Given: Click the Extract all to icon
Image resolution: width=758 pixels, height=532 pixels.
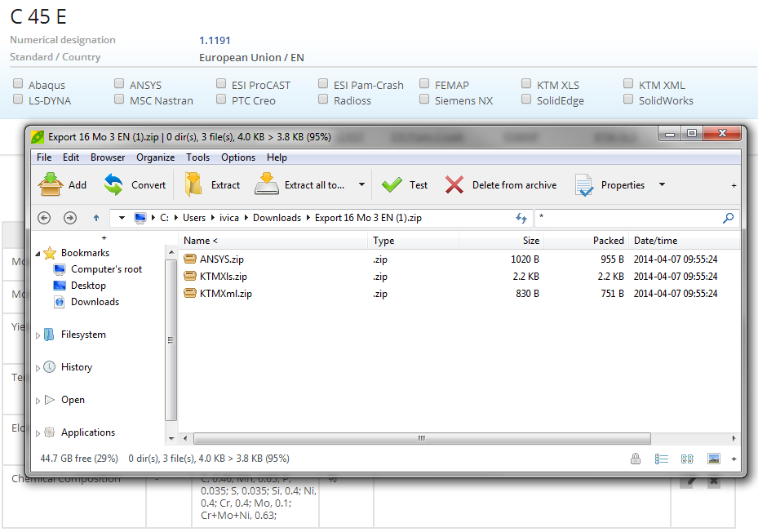Looking at the screenshot, I should tap(267, 184).
